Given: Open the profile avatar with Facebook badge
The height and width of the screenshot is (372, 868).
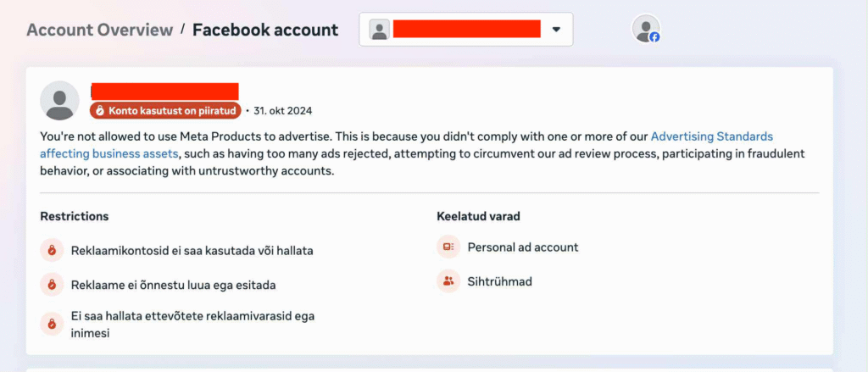Looking at the screenshot, I should click(646, 29).
